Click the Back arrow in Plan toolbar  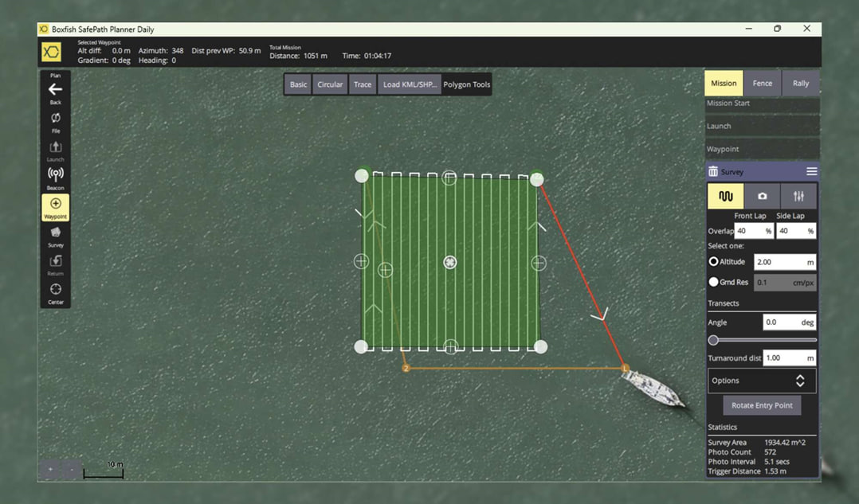pos(55,90)
